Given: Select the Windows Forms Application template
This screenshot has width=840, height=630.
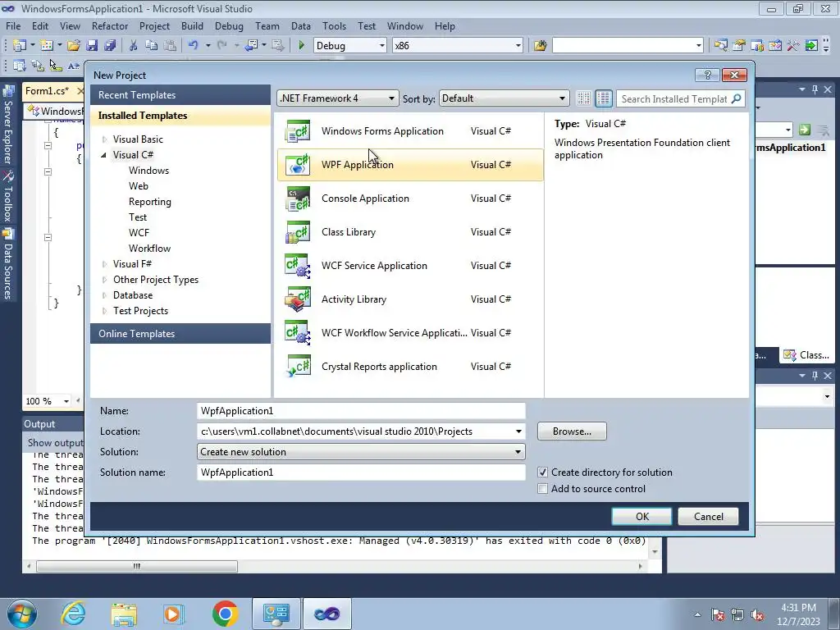Looking at the screenshot, I should (x=410, y=131).
